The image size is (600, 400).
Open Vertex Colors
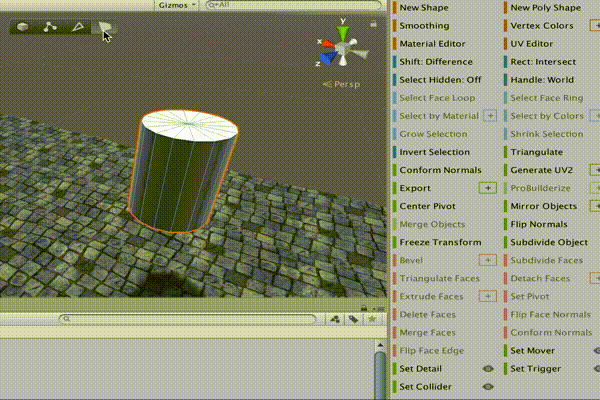click(x=542, y=26)
